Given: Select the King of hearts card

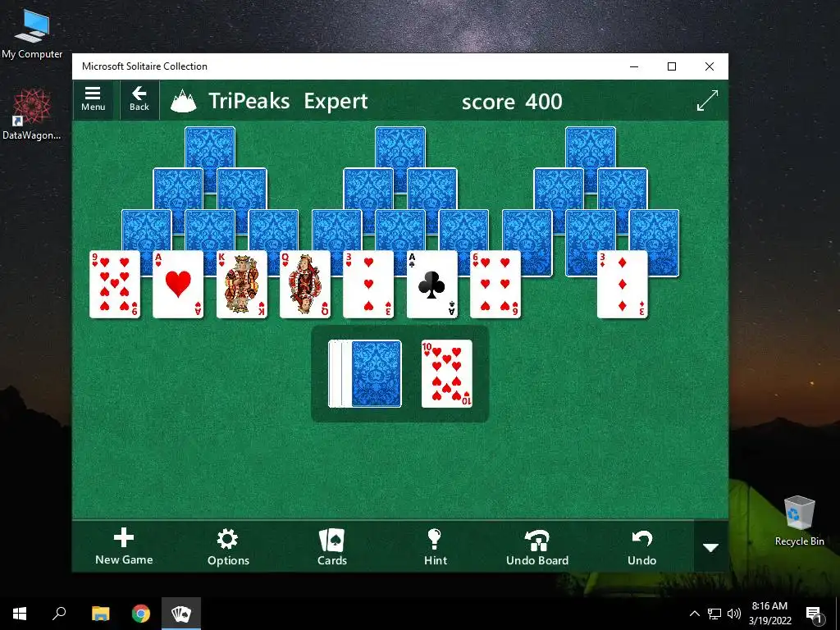Looking at the screenshot, I should pyautogui.click(x=242, y=285).
